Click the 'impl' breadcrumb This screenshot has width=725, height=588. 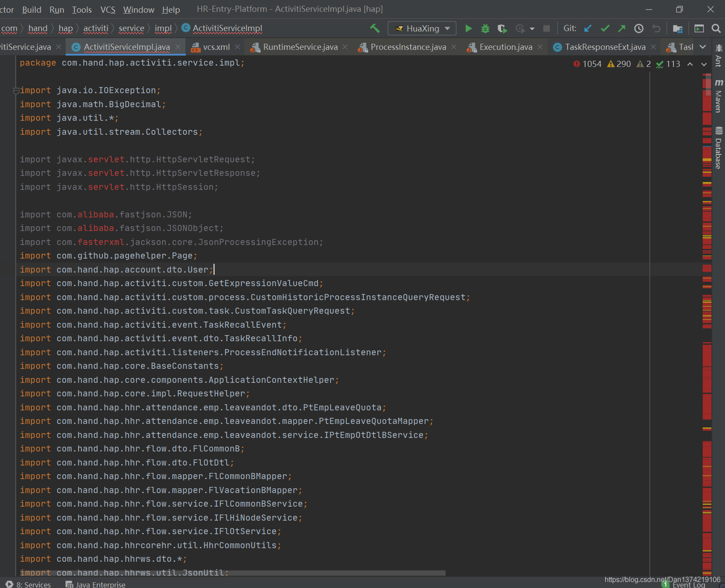tap(163, 28)
